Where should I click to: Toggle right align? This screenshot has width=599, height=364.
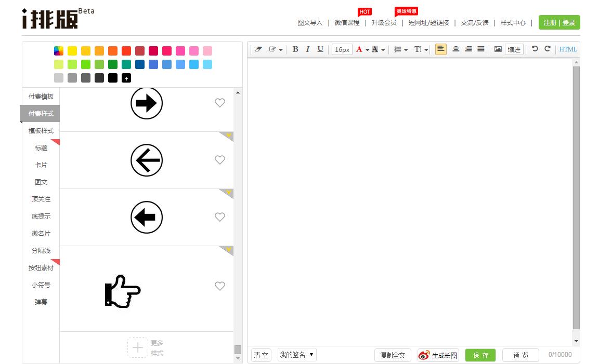tap(468, 49)
